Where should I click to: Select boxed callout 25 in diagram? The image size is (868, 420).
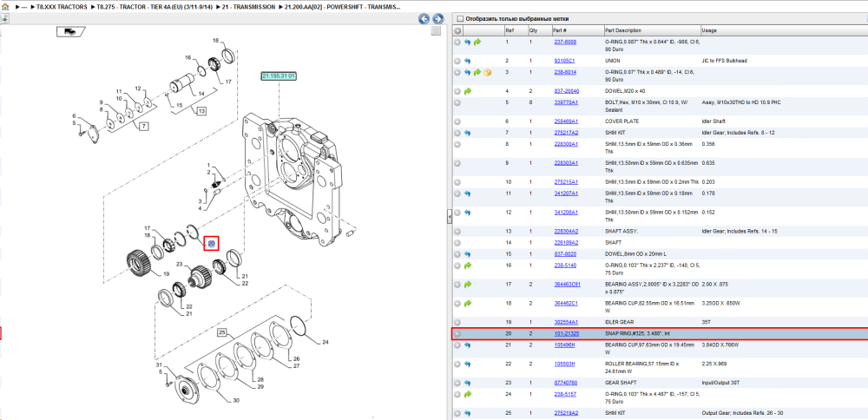click(x=222, y=332)
